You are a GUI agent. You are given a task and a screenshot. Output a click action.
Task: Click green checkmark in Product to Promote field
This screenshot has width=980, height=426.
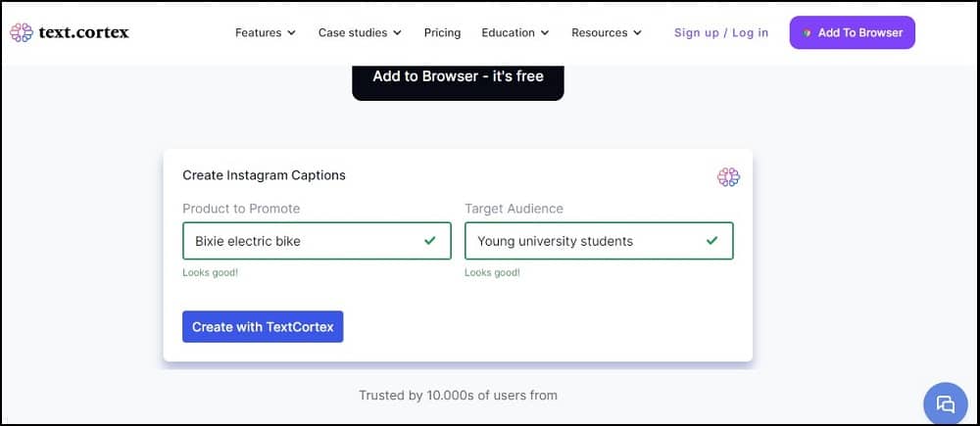coord(429,241)
